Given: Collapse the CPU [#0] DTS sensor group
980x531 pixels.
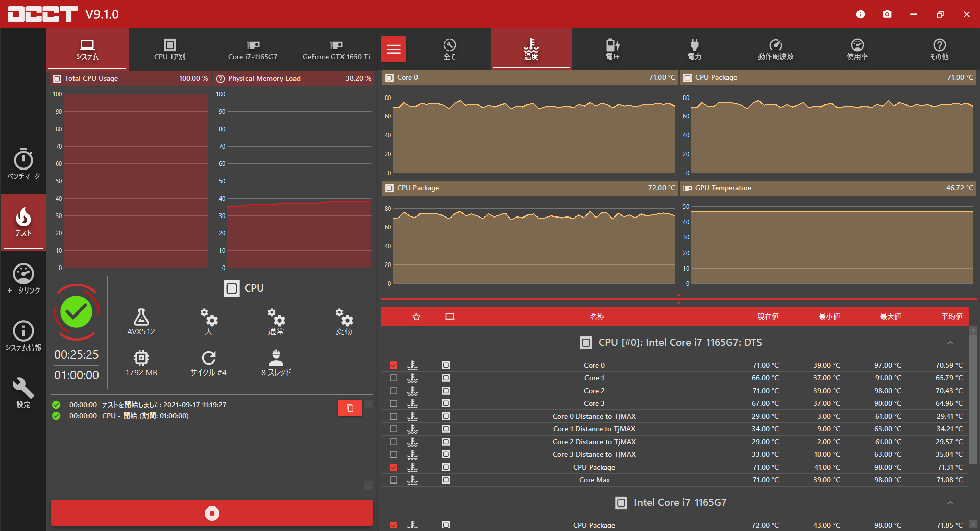Looking at the screenshot, I should pyautogui.click(x=950, y=343).
